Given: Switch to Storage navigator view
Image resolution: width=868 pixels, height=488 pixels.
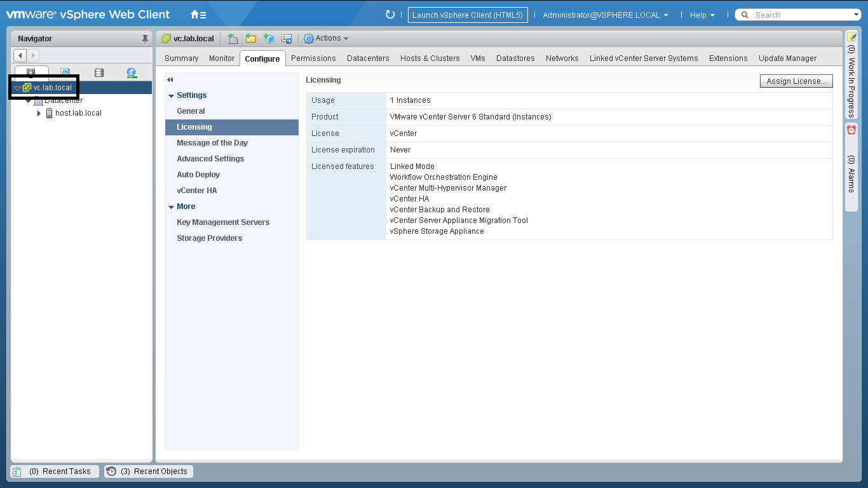Looking at the screenshot, I should point(98,72).
